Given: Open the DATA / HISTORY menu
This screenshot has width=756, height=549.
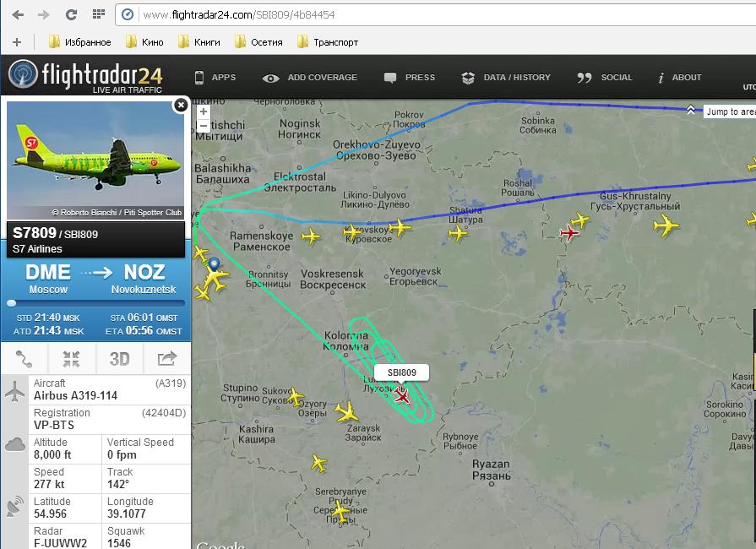Looking at the screenshot, I should point(506,77).
